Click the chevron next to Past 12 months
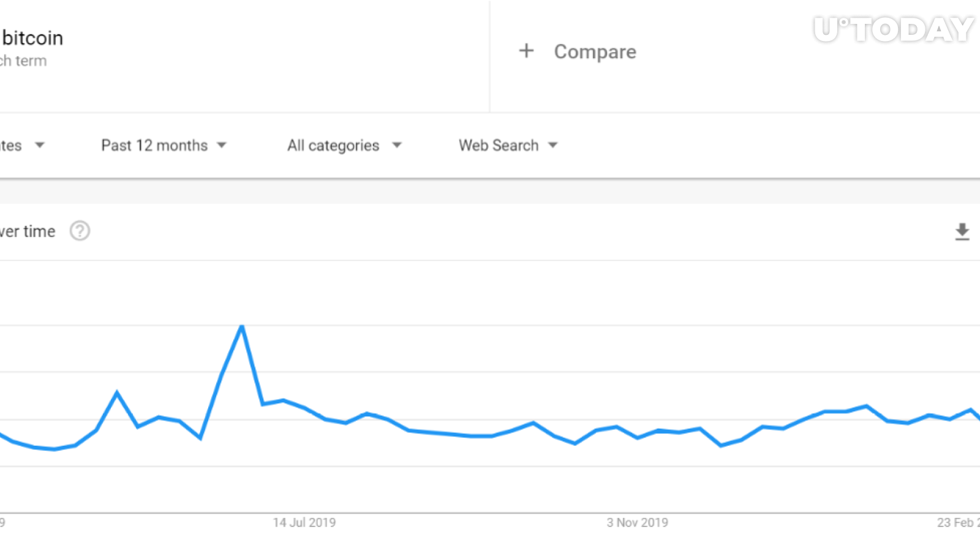The image size is (980, 551). tap(222, 146)
